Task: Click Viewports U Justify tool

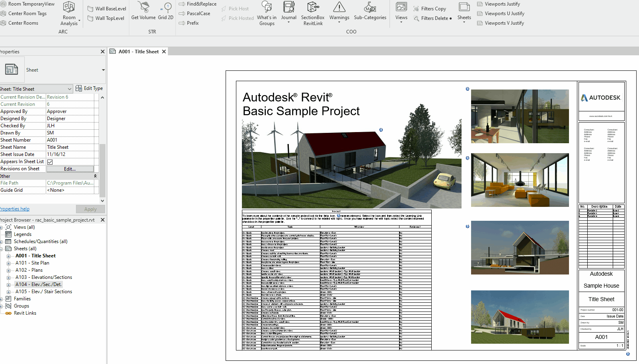Action: tap(501, 14)
